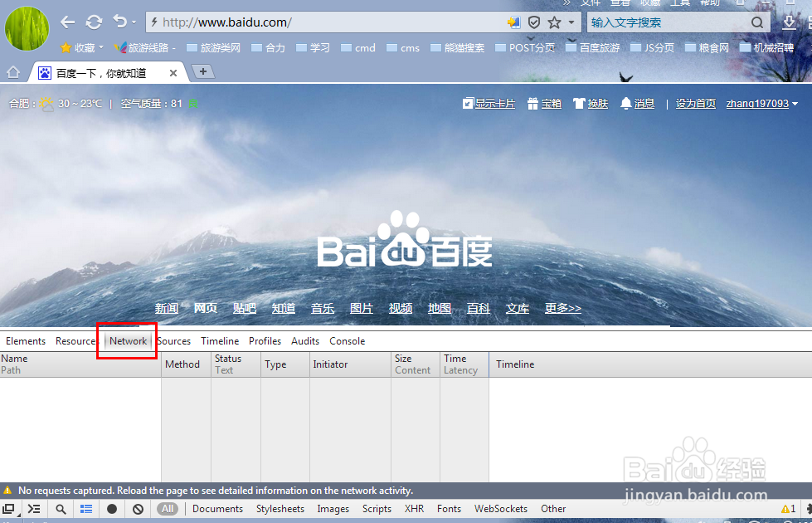Click the 图片 navigation link
The width and height of the screenshot is (812, 523).
[362, 309]
